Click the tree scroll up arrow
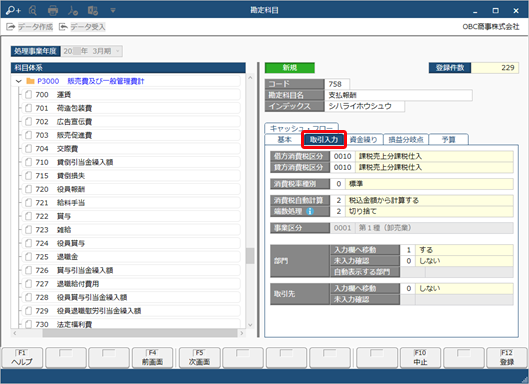 click(x=250, y=78)
